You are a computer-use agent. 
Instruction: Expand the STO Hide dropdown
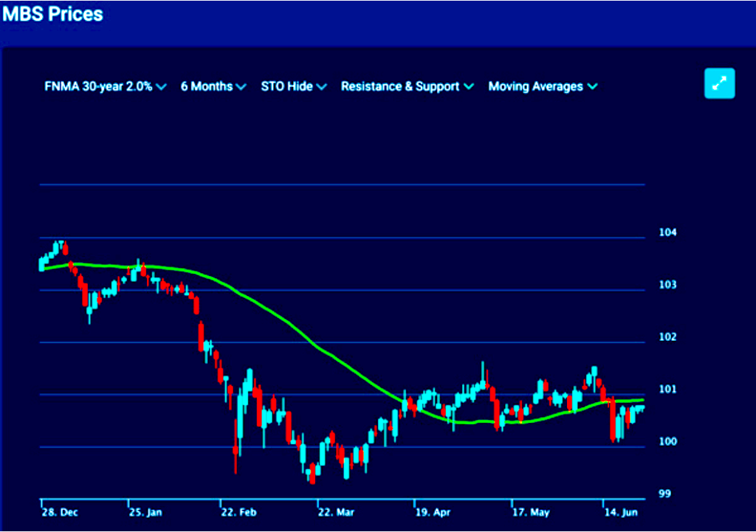point(293,86)
